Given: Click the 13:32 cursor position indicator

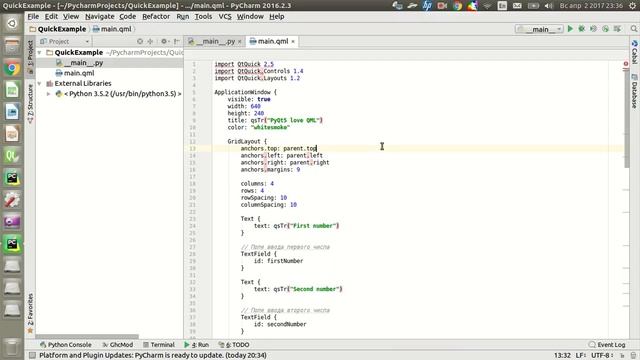Looking at the screenshot, I should 562,356.
